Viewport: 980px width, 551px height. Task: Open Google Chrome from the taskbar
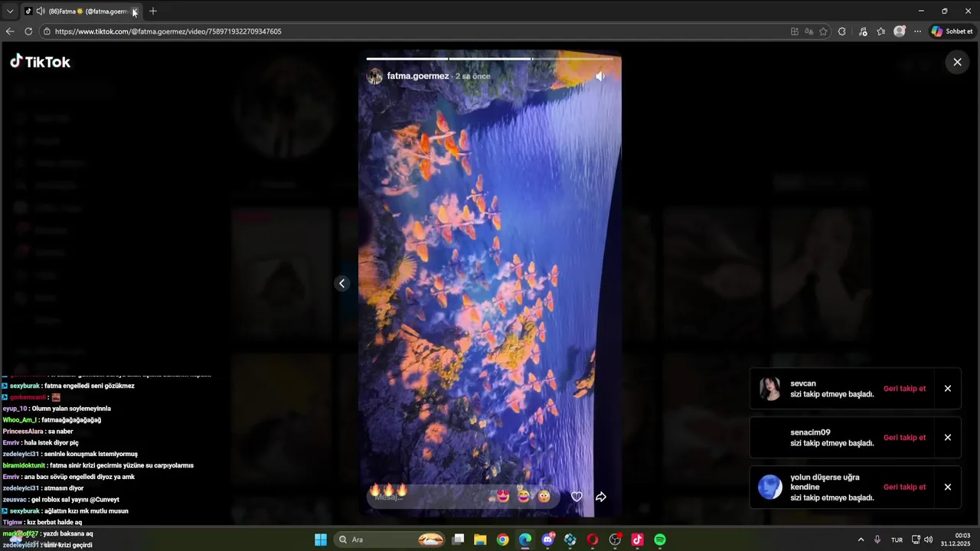pyautogui.click(x=502, y=540)
